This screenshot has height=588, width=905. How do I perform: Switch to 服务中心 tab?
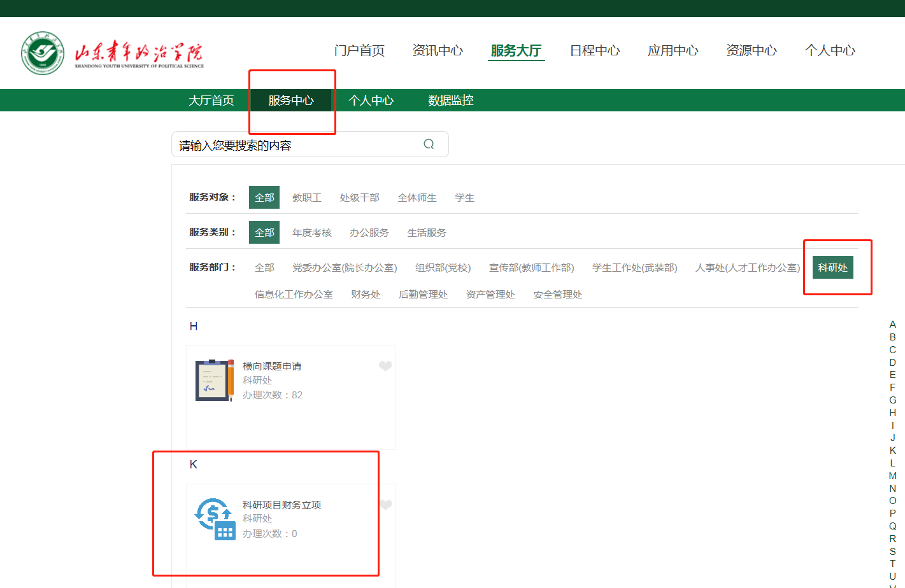point(291,101)
